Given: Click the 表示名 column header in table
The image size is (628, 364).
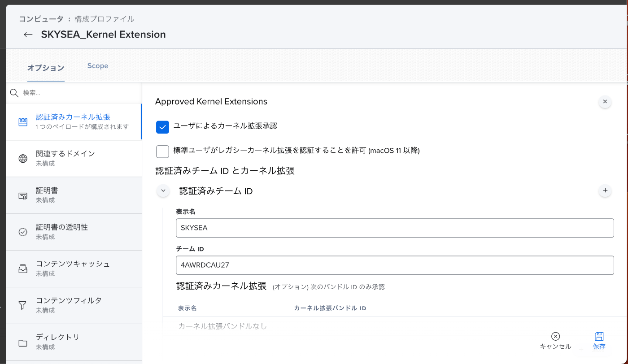Looking at the screenshot, I should [x=188, y=308].
